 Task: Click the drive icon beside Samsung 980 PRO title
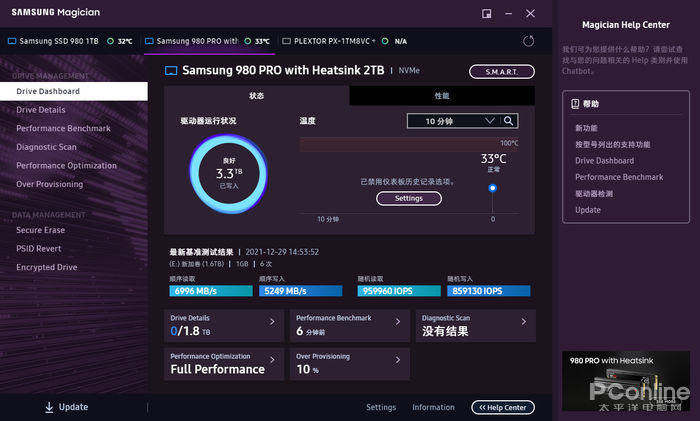pos(171,71)
